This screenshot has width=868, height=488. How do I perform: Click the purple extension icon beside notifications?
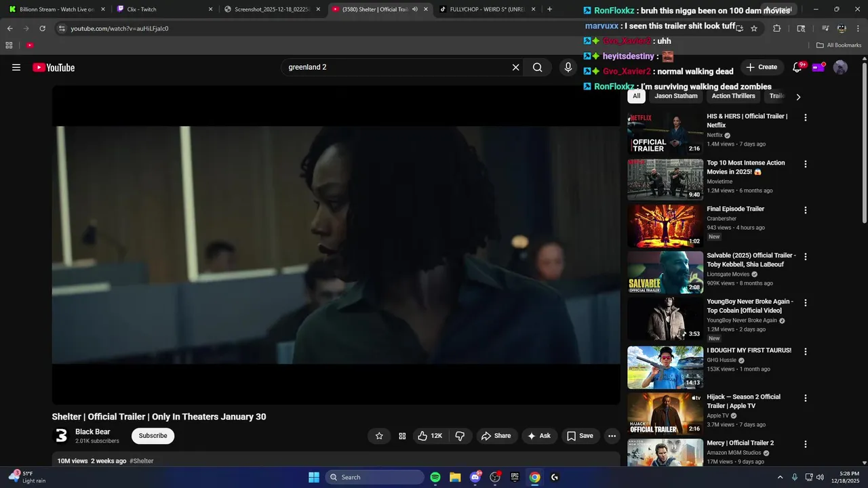[x=818, y=67]
